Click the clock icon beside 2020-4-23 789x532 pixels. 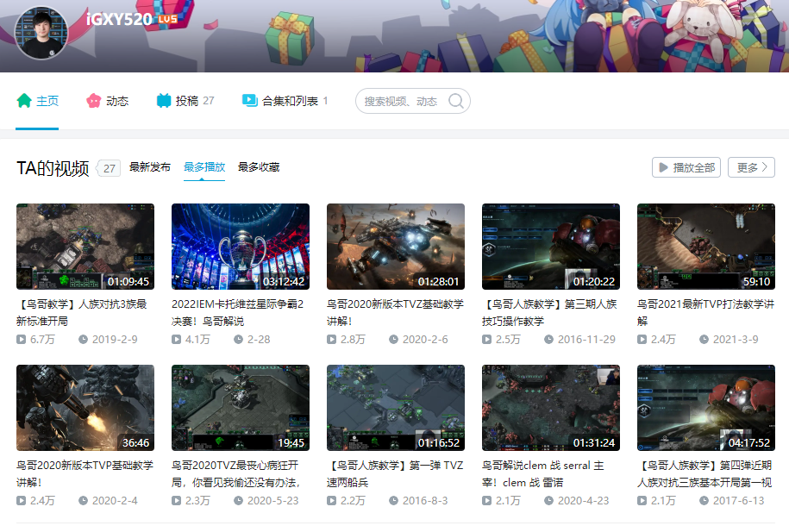click(549, 500)
